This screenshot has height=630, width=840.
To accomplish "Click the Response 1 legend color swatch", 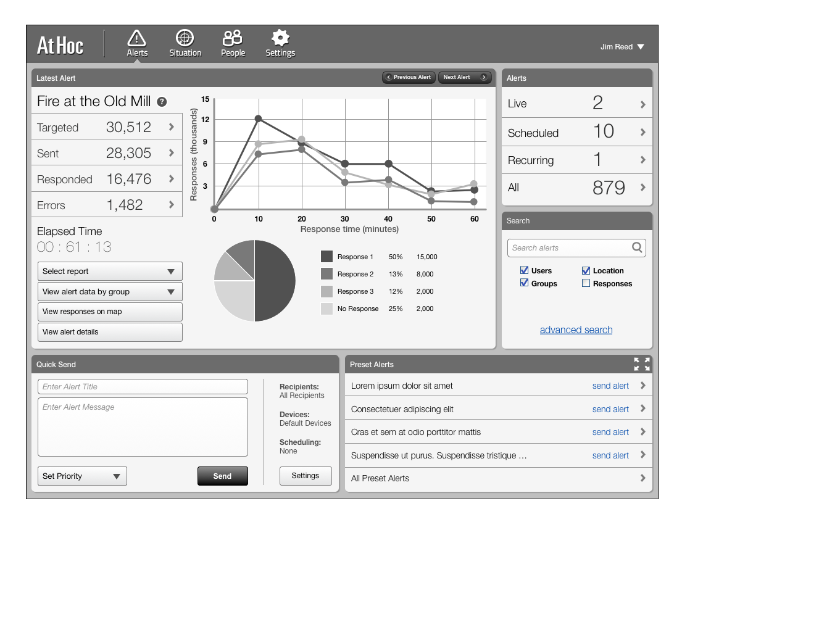I will pos(326,257).
